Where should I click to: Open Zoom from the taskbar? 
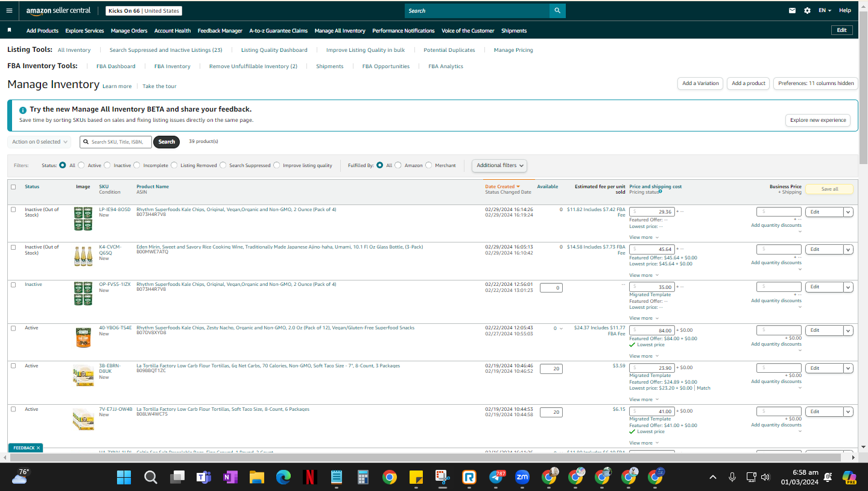523,478
